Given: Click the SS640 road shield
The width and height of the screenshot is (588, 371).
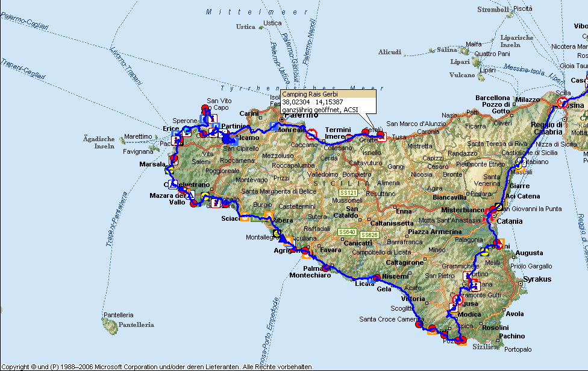Looking at the screenshot, I should coord(347,232).
